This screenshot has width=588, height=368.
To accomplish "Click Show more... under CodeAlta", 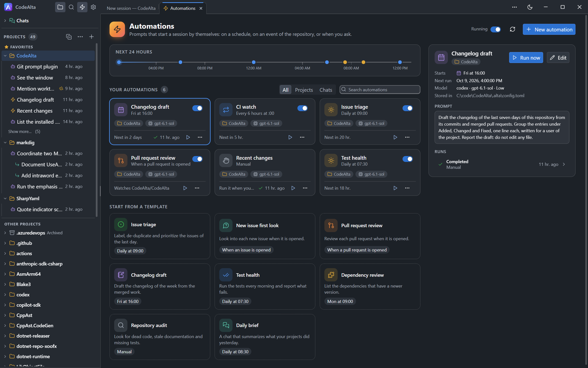I will 20,131.
